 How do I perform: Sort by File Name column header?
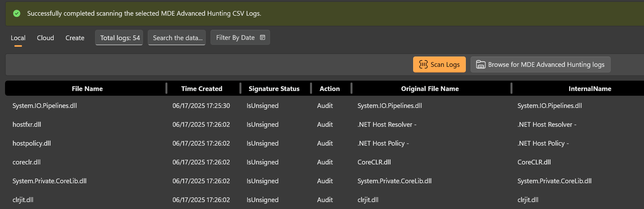click(87, 89)
